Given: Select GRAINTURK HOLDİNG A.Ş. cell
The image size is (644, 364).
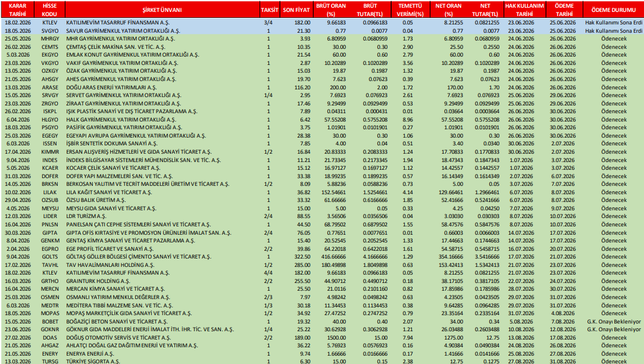Looking at the screenshot, I should click(98, 281).
